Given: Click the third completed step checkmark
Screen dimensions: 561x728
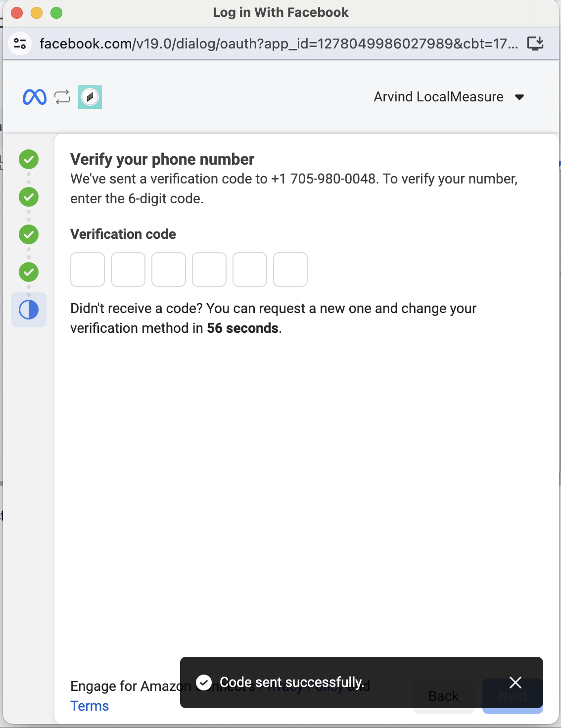Looking at the screenshot, I should click(29, 234).
